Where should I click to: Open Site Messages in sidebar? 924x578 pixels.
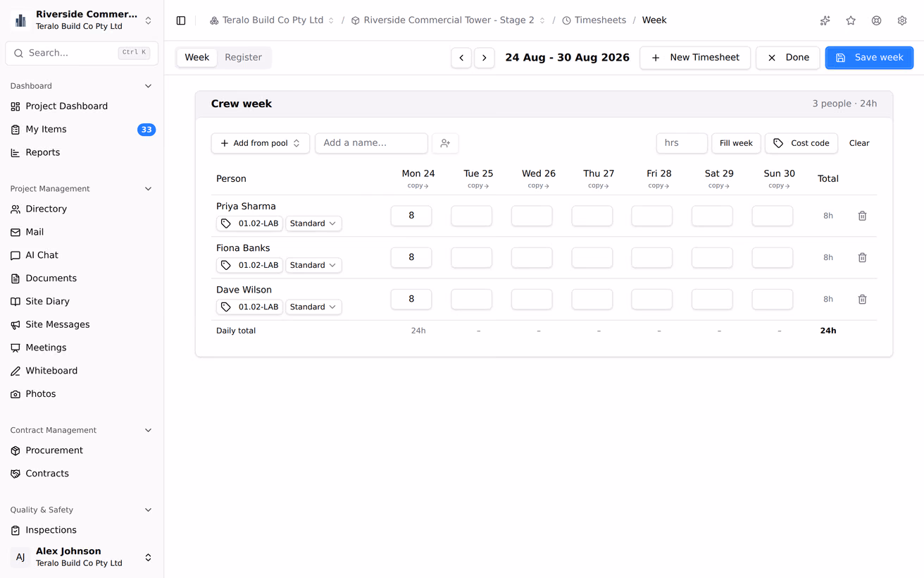click(x=82, y=324)
